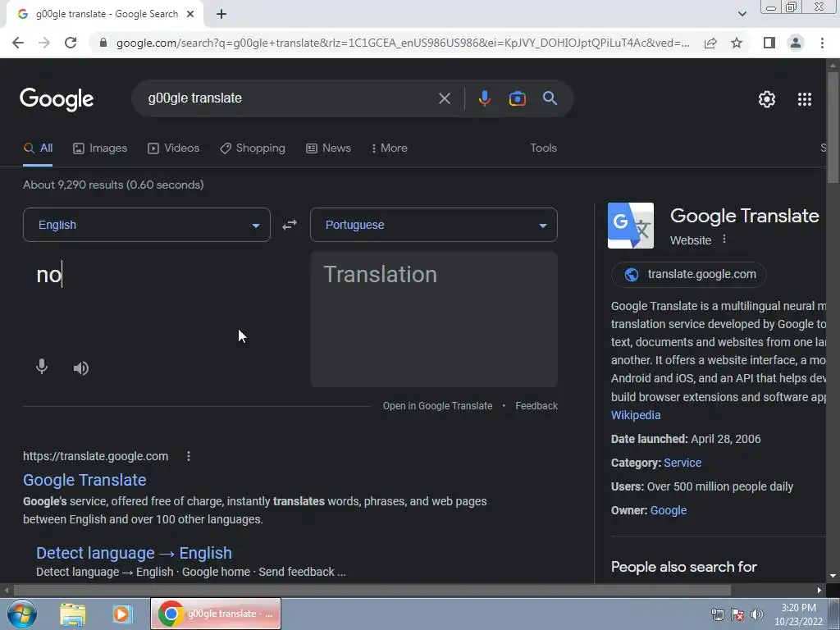840x630 pixels.
Task: Expand the More search categories
Action: [x=390, y=148]
